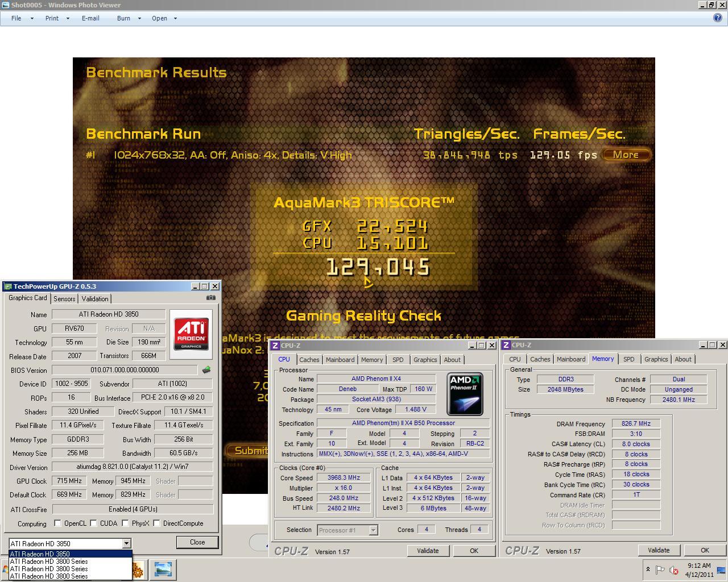This screenshot has height=582, width=728.
Task: Click the CrossFire Enabled (4 GPUs) field
Action: [133, 509]
